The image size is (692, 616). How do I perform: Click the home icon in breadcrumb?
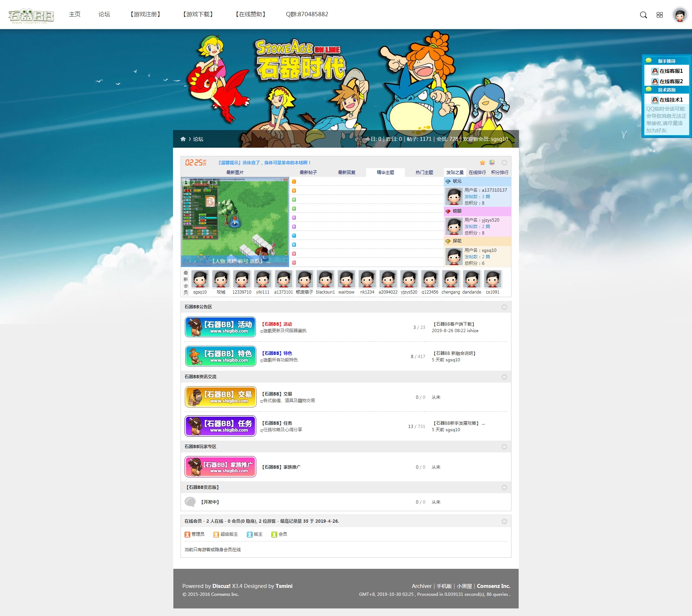(183, 139)
